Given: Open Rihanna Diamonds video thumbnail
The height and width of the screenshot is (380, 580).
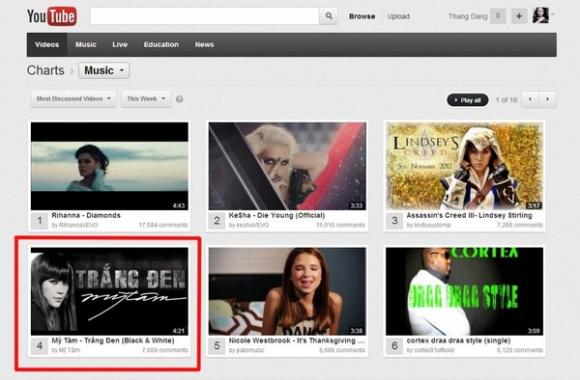Looking at the screenshot, I should pos(109,166).
